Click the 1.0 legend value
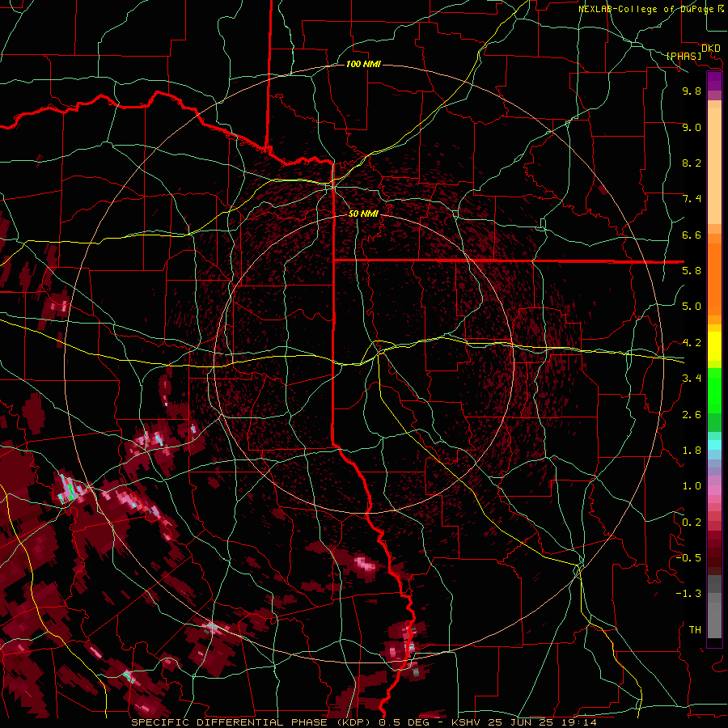Viewport: 728px width, 728px height. coord(692,486)
